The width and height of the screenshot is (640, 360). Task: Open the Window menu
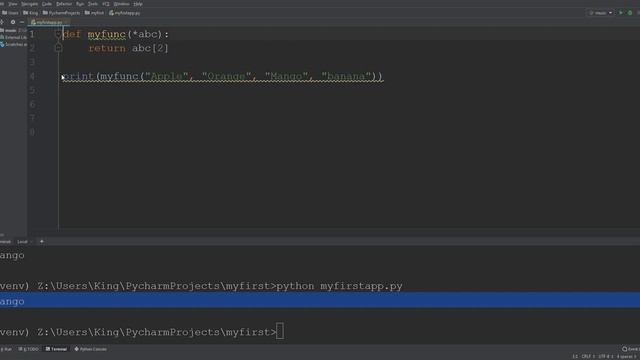121,4
